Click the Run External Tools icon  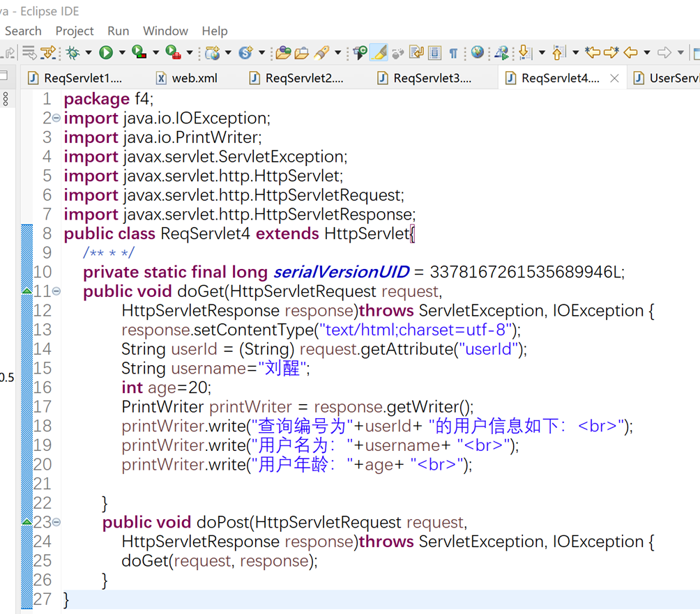click(173, 53)
